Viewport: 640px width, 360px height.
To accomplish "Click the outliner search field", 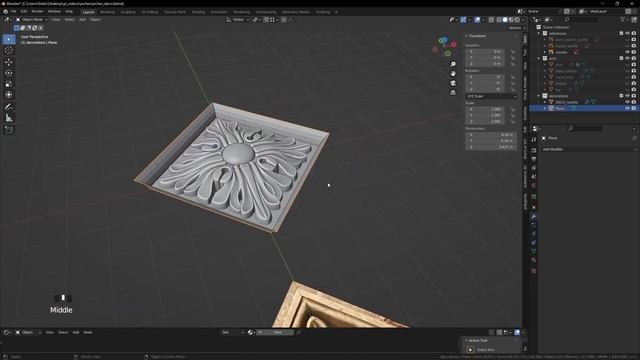I will coord(581,20).
